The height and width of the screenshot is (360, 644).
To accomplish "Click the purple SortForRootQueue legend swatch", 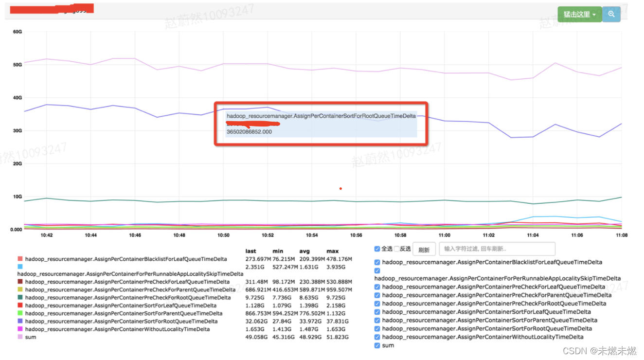I will pos(20,321).
